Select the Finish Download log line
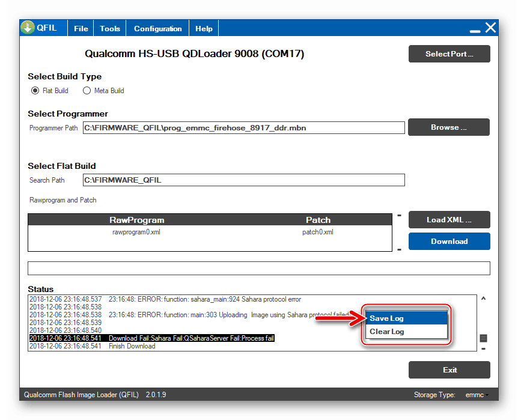This screenshot has width=518, height=420. coord(93,346)
